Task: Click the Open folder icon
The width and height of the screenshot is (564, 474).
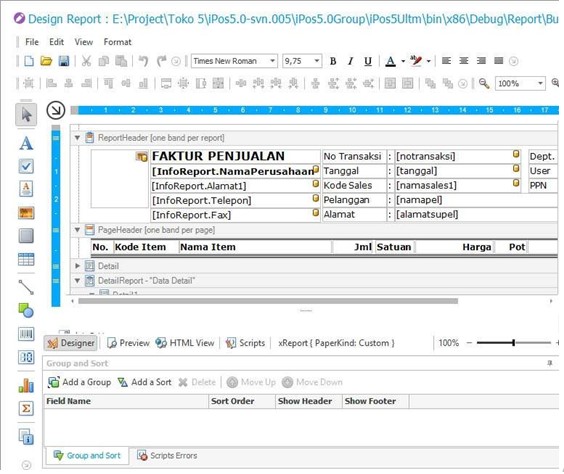Action: coord(46,61)
